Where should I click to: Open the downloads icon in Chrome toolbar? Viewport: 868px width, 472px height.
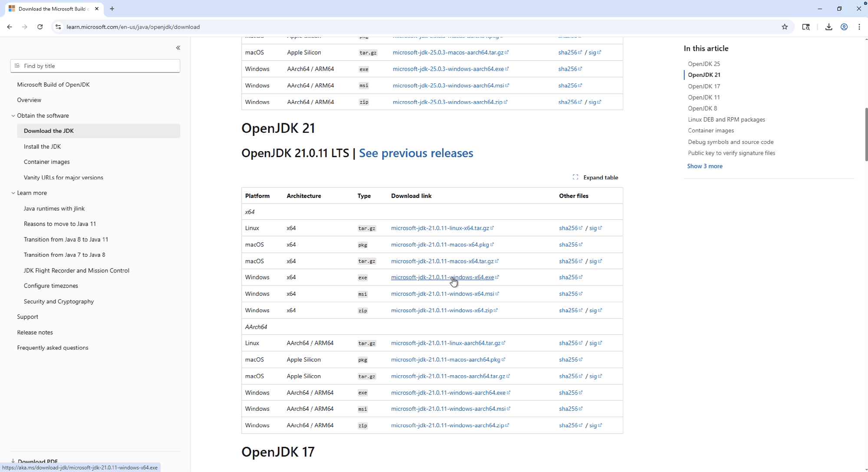point(829,27)
